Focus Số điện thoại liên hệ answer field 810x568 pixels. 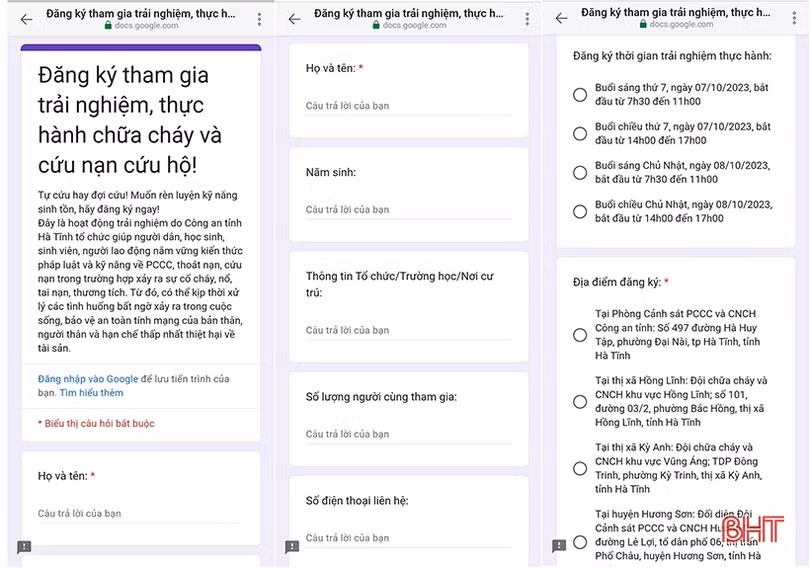(x=408, y=538)
